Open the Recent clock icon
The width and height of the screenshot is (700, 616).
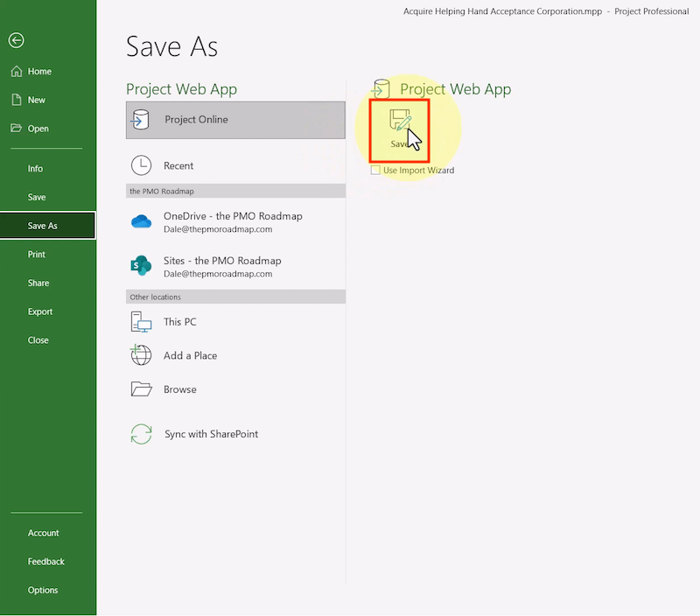(141, 165)
